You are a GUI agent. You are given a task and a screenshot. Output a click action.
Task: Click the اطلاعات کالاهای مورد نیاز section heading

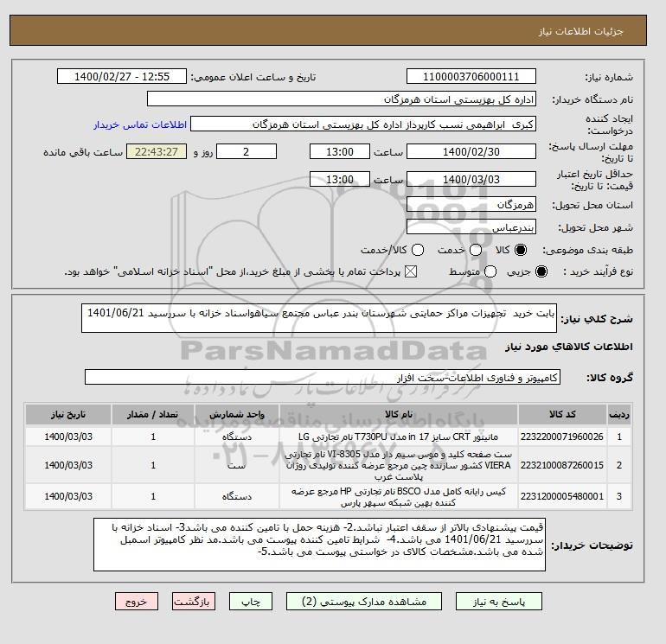tap(569, 347)
